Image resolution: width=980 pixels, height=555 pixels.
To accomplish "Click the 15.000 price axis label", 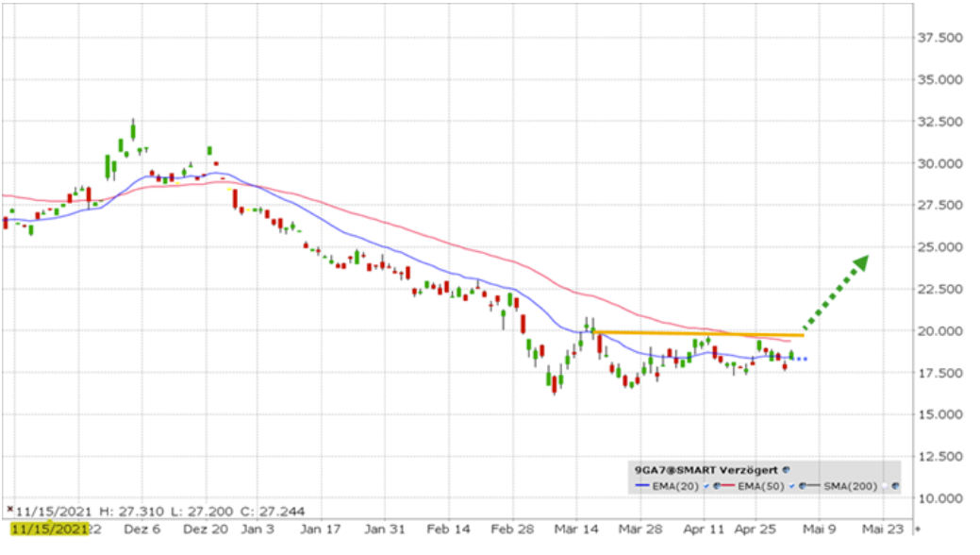I will (x=940, y=414).
